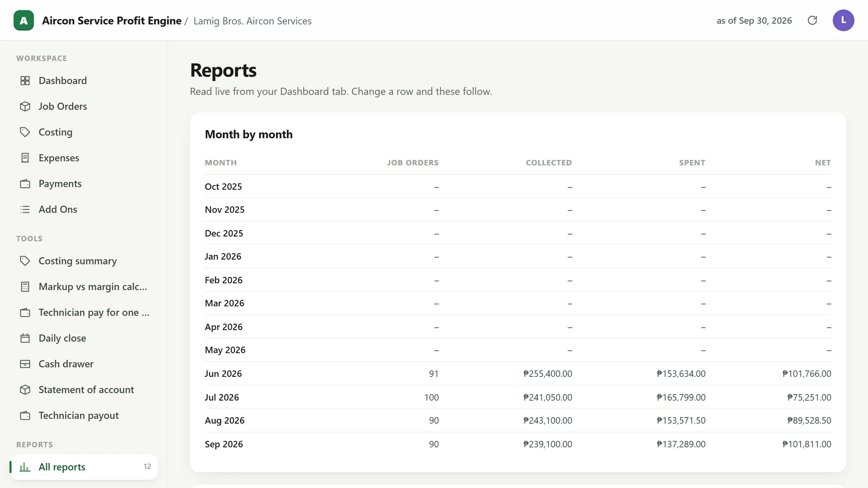Image resolution: width=868 pixels, height=488 pixels.
Task: Click the Job Orders box icon
Action: (x=25, y=106)
